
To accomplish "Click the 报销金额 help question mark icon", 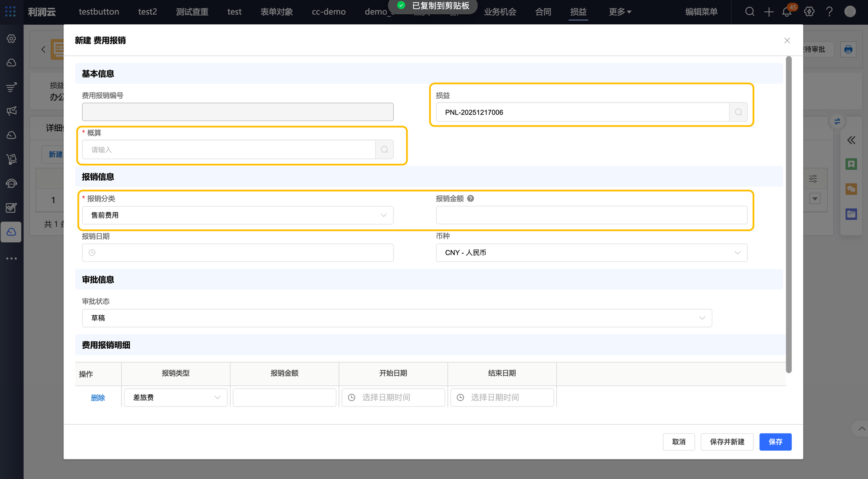I will pos(470,198).
